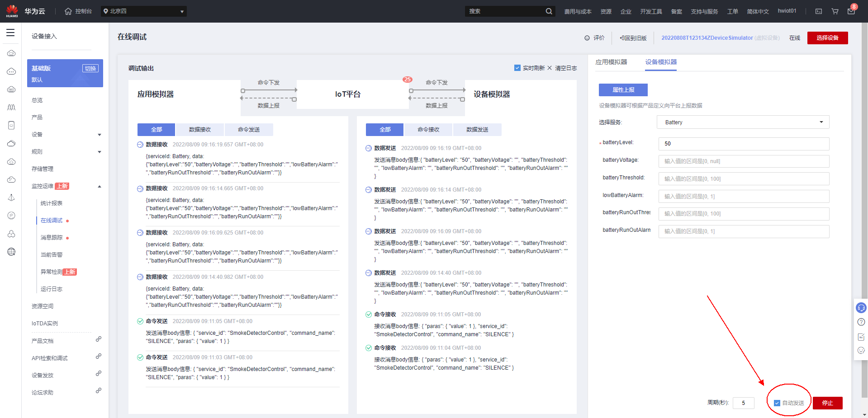This screenshot has height=418, width=868.
Task: Open 消息跟踪 in the sidebar
Action: (52, 238)
